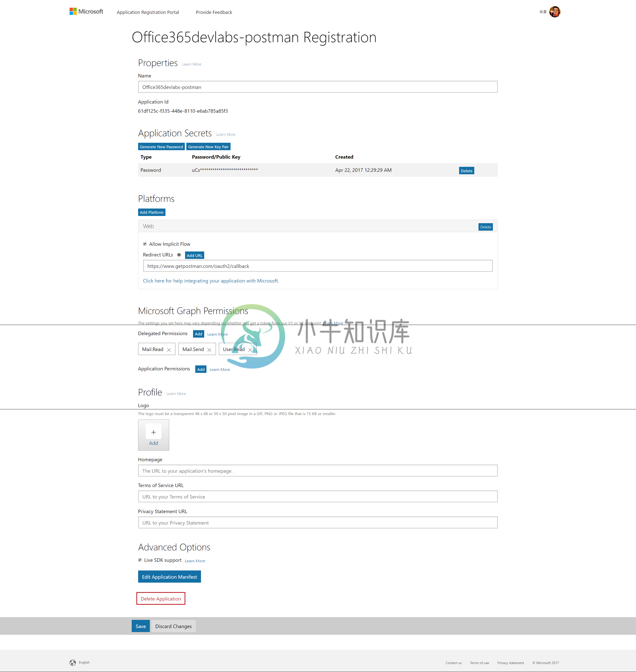Toggle Allow Implicit Flow checkbox
Viewport: 636px width, 672px height.
(145, 244)
